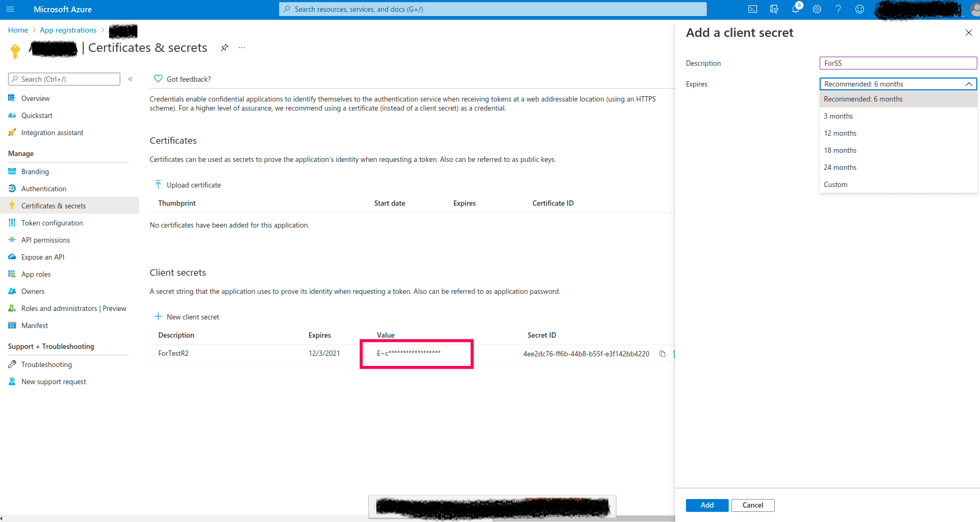Click the Got feedback heart icon

tap(158, 79)
